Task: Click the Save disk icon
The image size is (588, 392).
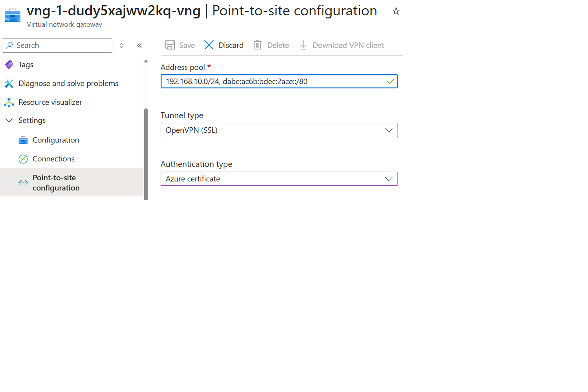Action: 170,45
